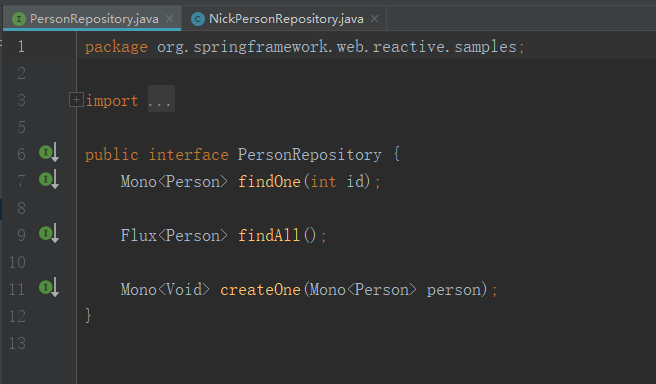This screenshot has height=384, width=656.
Task: Click the createOne implementation gutter icon on line 11
Action: coord(49,287)
